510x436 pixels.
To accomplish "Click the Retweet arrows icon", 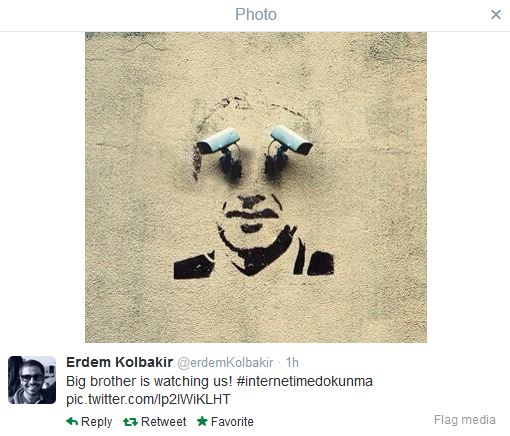I will [x=130, y=422].
